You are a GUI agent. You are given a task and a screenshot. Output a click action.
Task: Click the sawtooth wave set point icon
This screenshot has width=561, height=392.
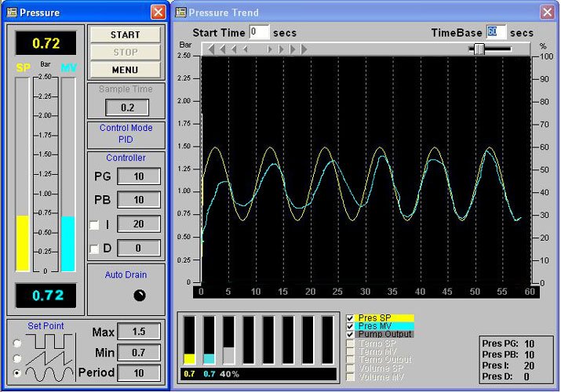[x=50, y=358]
